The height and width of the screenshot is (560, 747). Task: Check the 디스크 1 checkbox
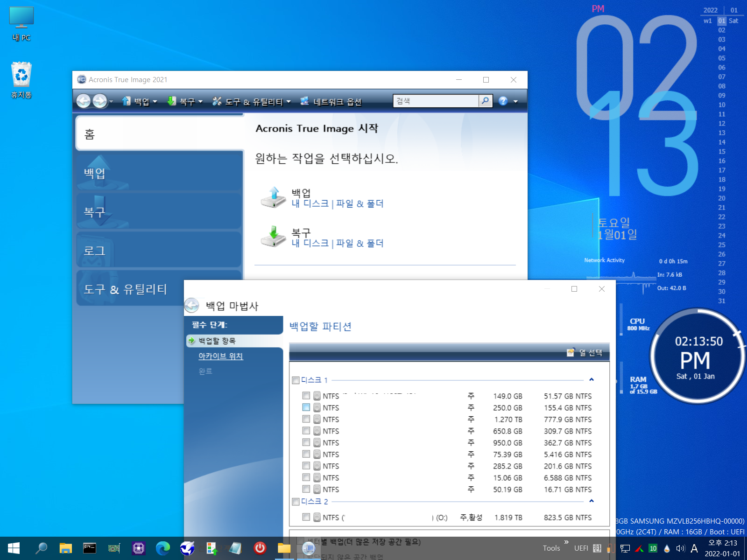pyautogui.click(x=296, y=380)
